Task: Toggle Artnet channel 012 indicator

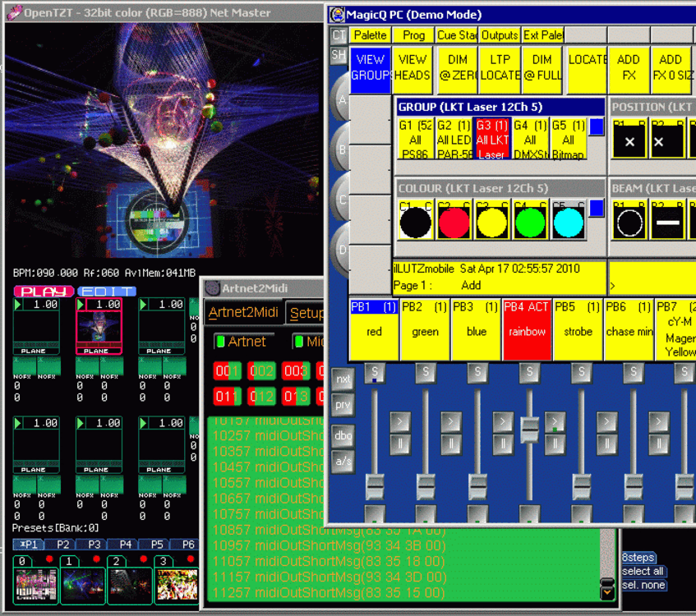Action: click(x=261, y=397)
